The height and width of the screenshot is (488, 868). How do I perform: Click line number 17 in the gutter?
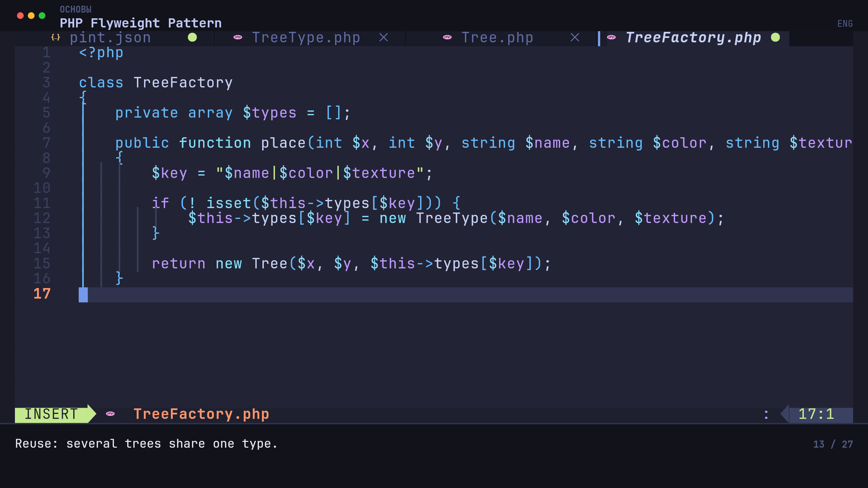click(x=42, y=294)
